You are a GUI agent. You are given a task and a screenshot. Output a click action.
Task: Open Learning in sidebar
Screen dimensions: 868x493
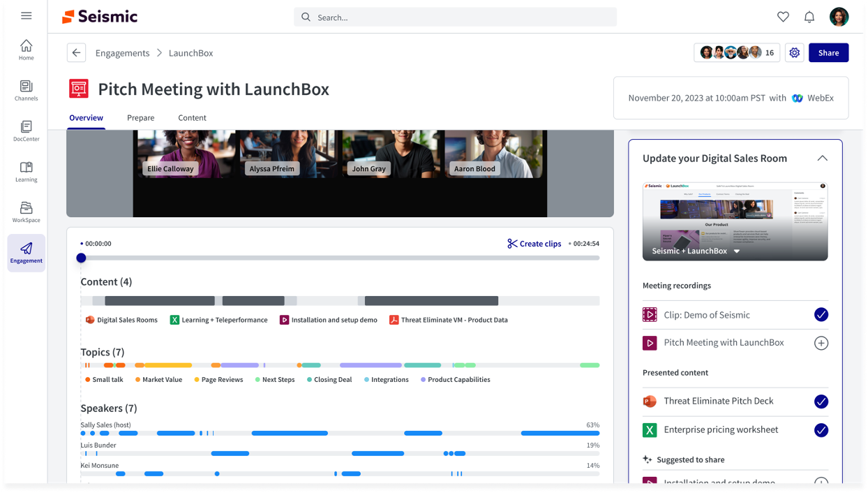pos(26,171)
